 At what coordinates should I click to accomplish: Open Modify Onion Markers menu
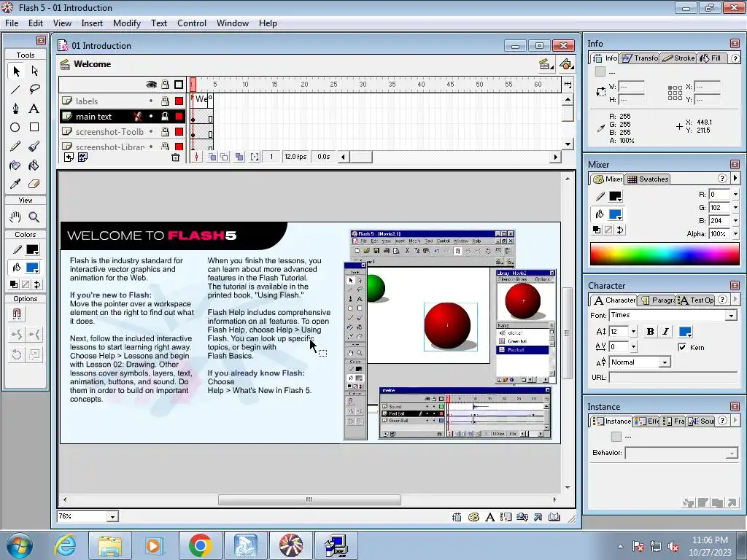tap(255, 157)
